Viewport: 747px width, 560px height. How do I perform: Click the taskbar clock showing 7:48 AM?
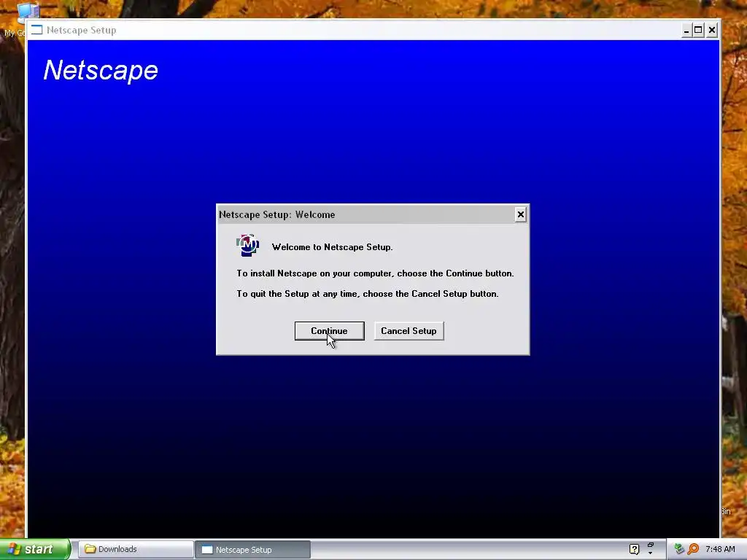(x=720, y=549)
